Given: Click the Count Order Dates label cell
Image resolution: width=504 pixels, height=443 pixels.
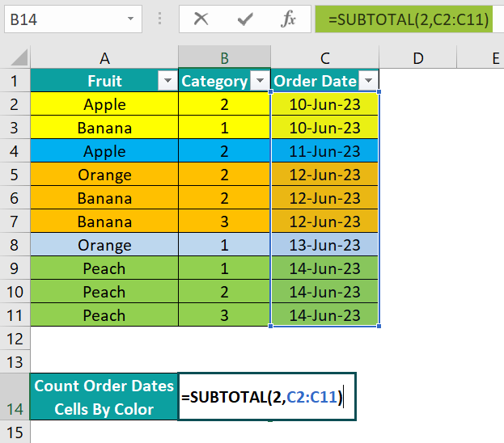Looking at the screenshot, I should pyautogui.click(x=104, y=397).
